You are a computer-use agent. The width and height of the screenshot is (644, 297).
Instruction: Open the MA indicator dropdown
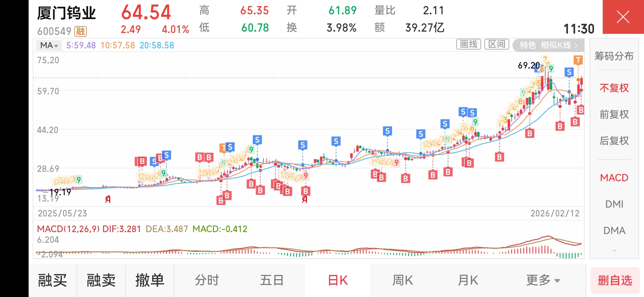49,45
